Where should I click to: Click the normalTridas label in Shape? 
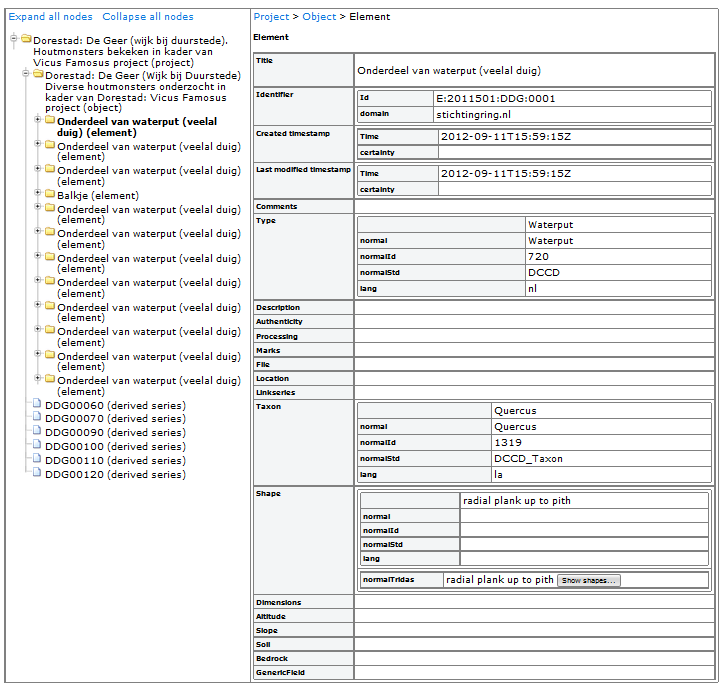click(389, 580)
